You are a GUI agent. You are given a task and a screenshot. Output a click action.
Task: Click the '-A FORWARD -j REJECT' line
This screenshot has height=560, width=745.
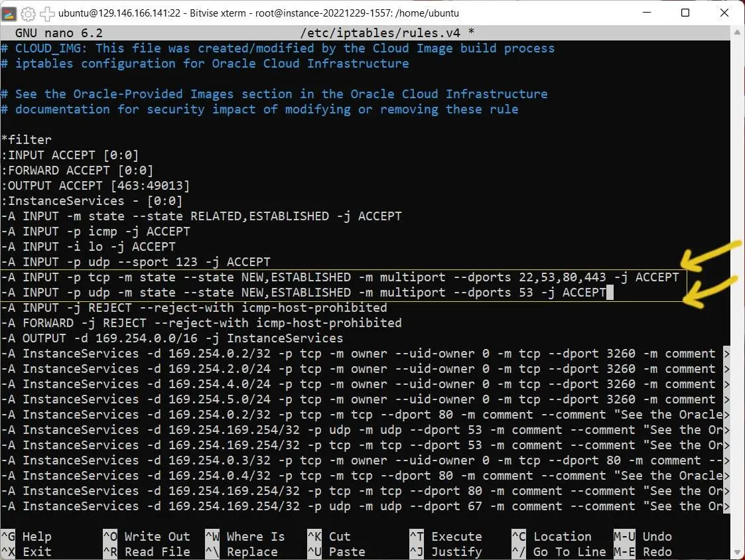(x=202, y=322)
